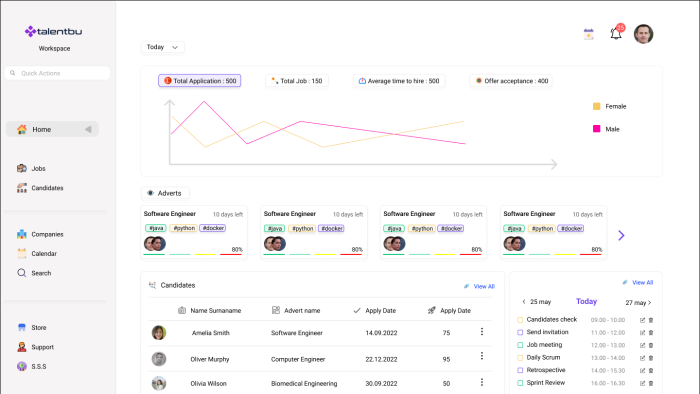
Task: Check the Job meeting task checkbox
Action: point(520,345)
